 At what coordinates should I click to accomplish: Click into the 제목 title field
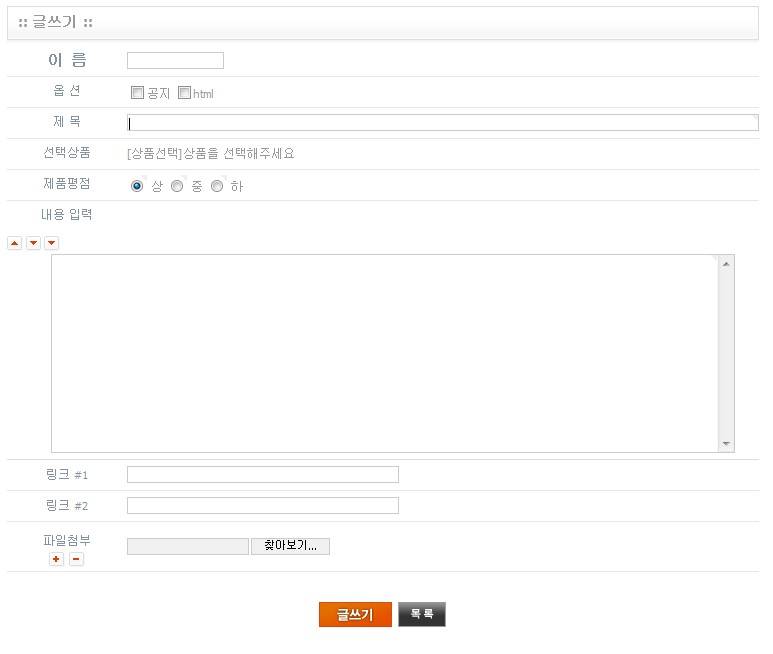[x=443, y=123]
